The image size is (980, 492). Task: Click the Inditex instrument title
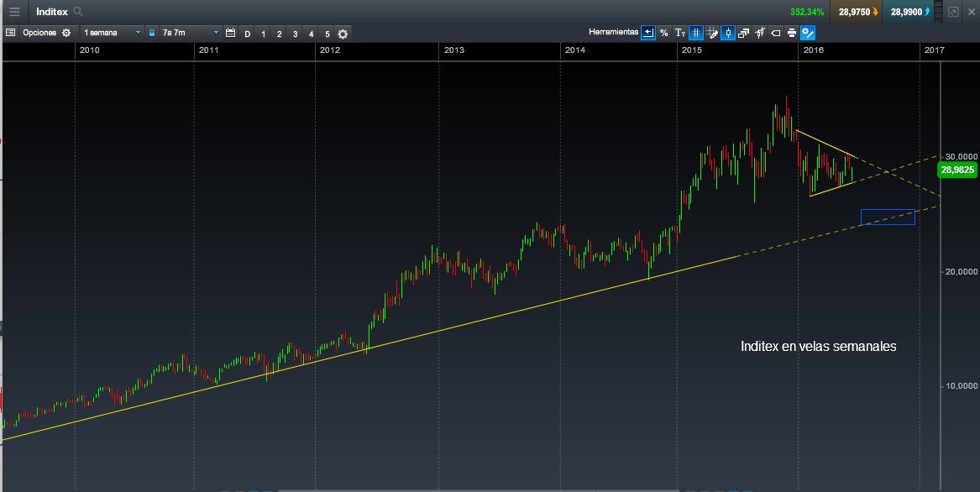point(52,12)
